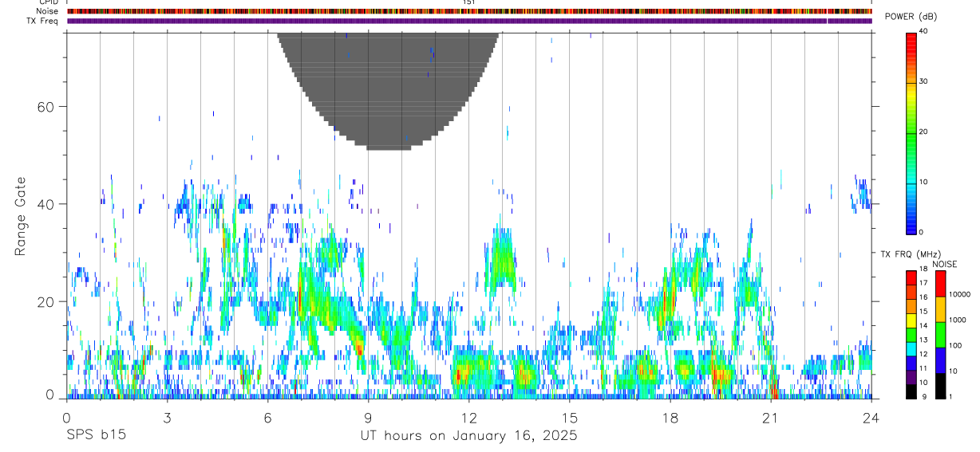The width and height of the screenshot is (980, 452).
Task: Click the 13 label in the TX FRQ legend
Action: pos(924,340)
